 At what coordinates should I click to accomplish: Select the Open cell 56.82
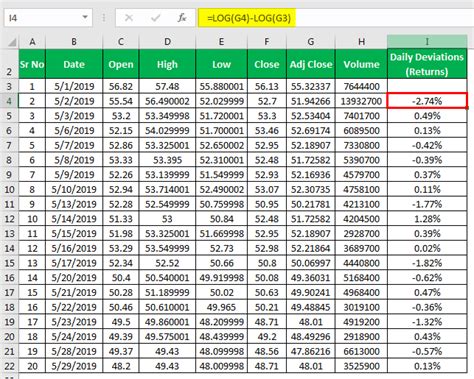tap(121, 86)
